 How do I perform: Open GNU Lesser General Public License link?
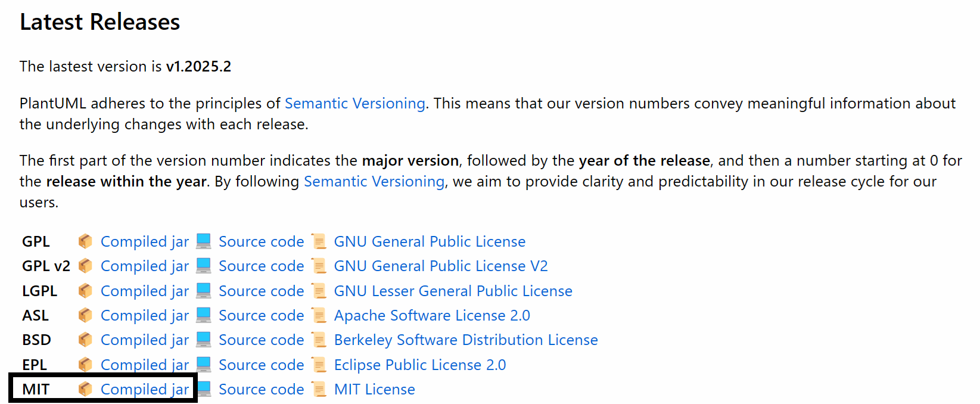[453, 291]
